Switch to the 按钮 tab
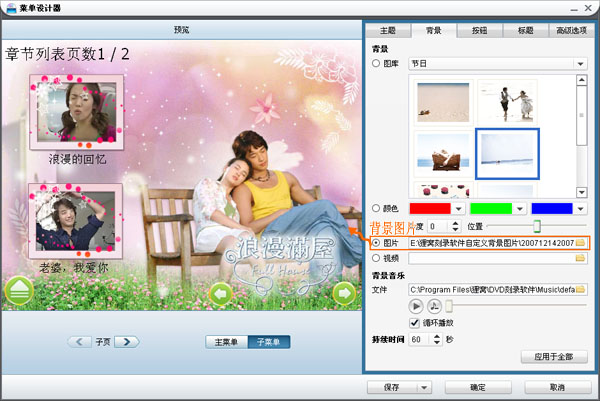The image size is (600, 401). click(x=480, y=31)
